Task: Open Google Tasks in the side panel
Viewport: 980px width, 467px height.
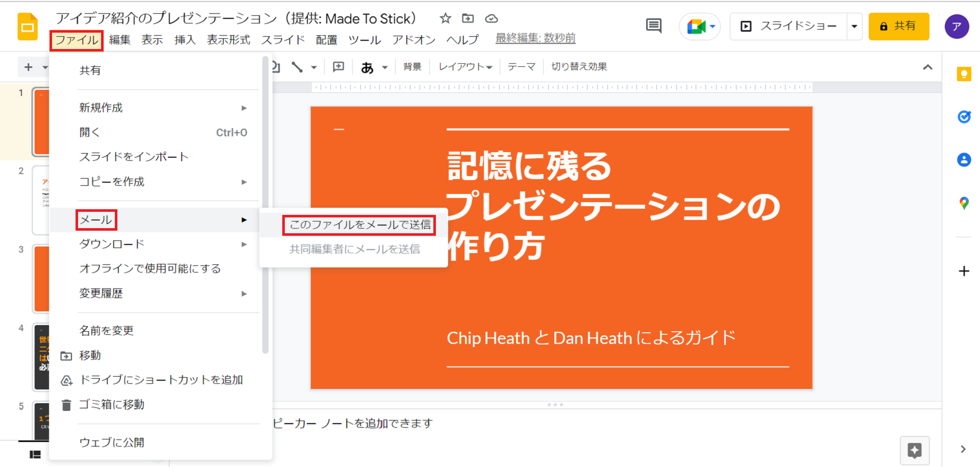Action: pyautogui.click(x=964, y=117)
